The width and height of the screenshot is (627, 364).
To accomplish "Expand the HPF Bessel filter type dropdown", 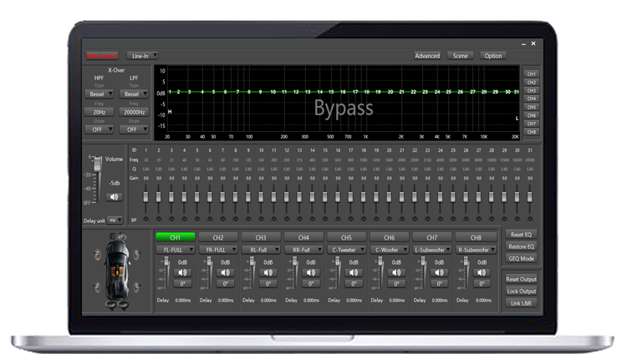I will click(x=99, y=94).
